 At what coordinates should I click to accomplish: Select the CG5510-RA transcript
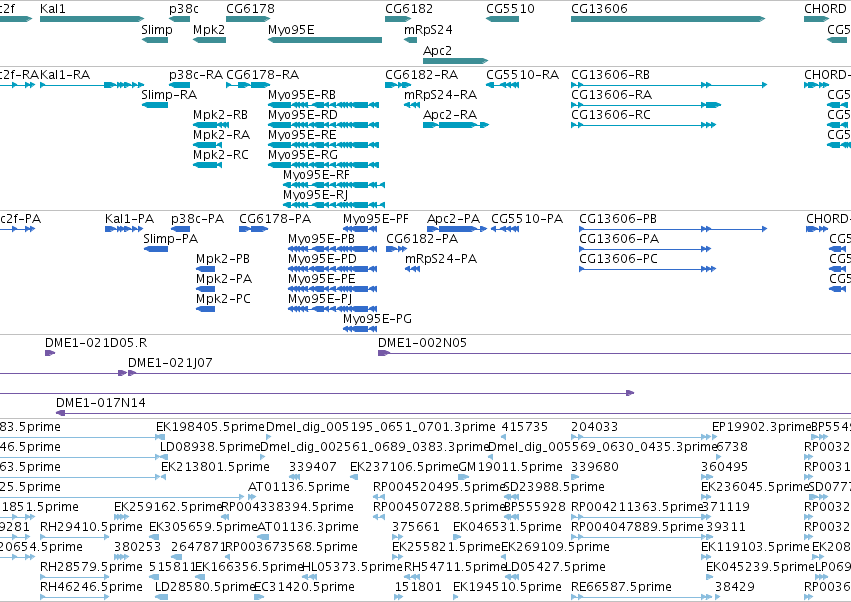503,85
